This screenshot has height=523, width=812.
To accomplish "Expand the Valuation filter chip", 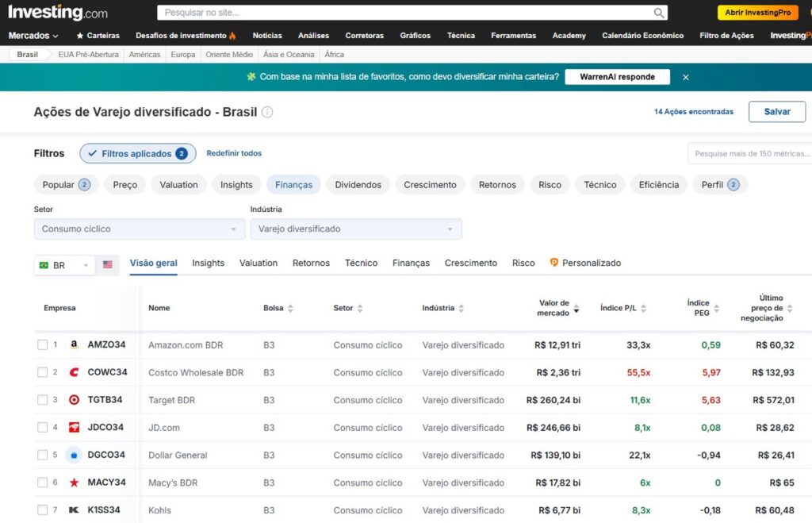I will (x=178, y=185).
